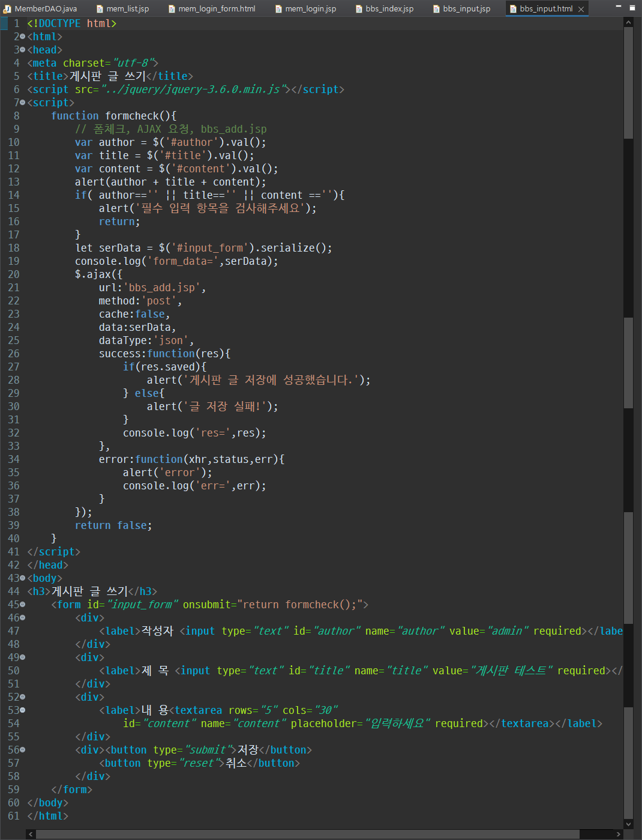Image resolution: width=642 pixels, height=840 pixels.
Task: Click the file icon on bbs_input.html tab
Action: pyautogui.click(x=513, y=9)
